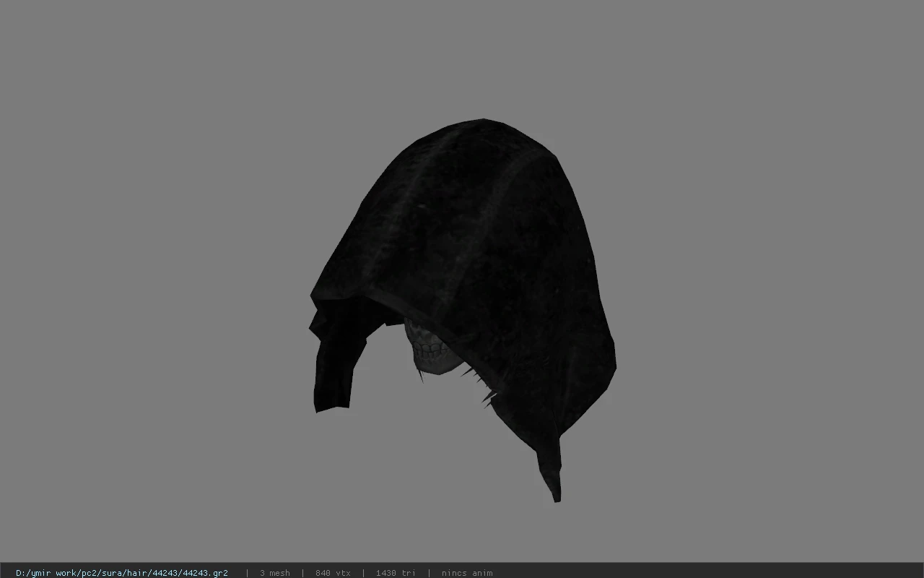The height and width of the screenshot is (578, 924).
Task: Click the '1430 tri' status entry
Action: 396,573
